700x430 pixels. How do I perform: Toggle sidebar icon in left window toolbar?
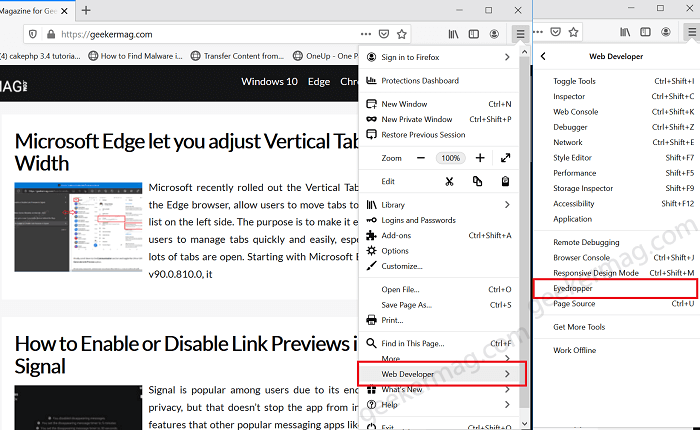pos(474,34)
